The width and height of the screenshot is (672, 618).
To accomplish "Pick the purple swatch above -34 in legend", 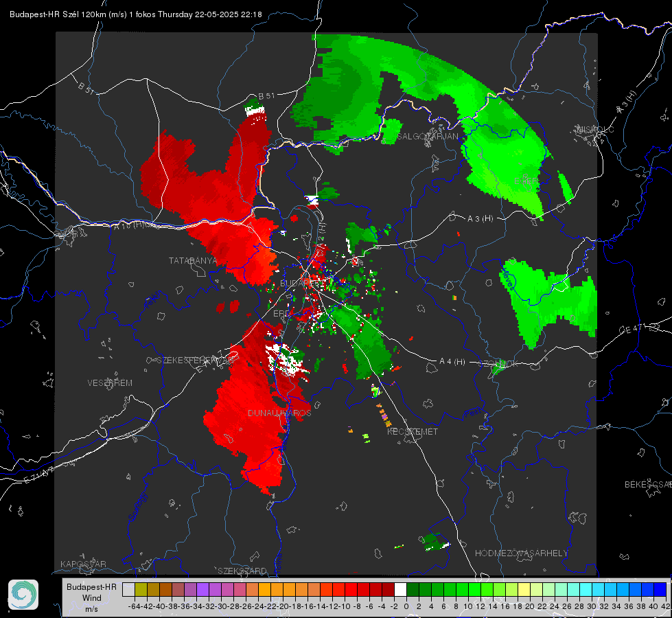I will point(202,589).
